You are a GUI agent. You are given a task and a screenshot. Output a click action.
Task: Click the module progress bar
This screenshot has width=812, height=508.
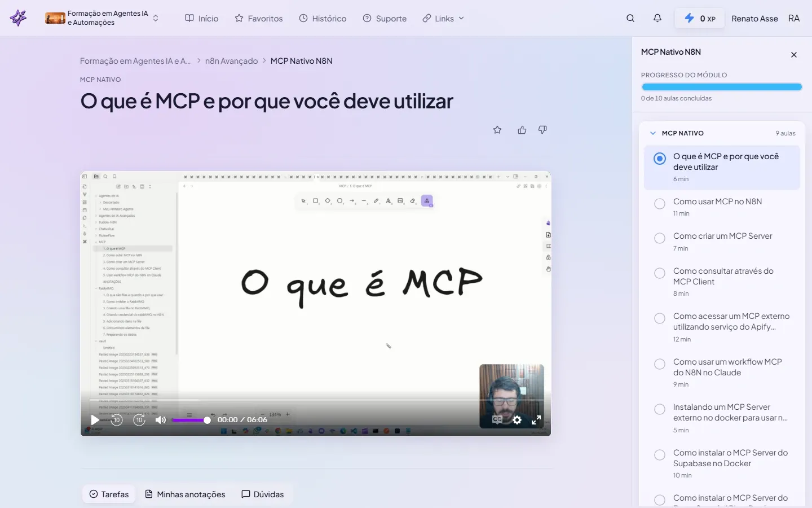point(722,87)
